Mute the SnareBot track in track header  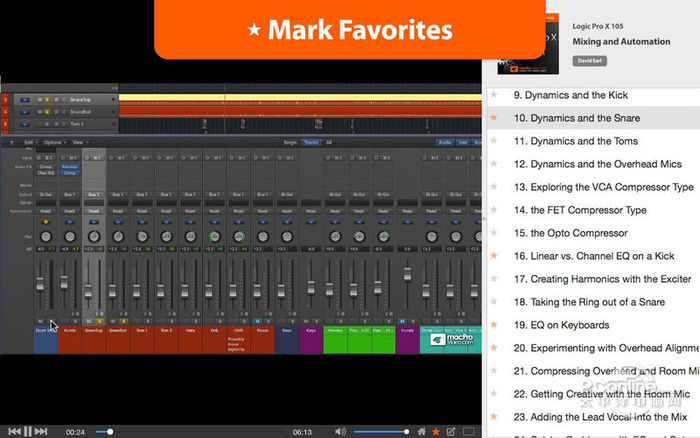tap(39, 112)
